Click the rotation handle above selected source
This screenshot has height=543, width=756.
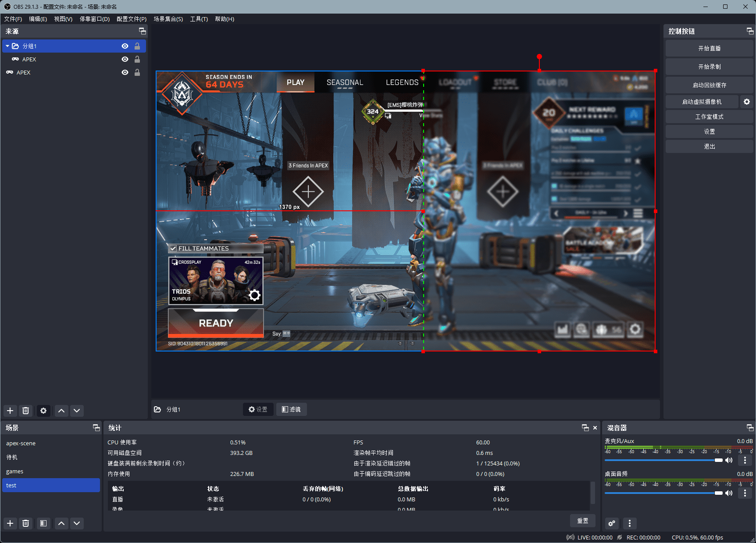tap(539, 57)
